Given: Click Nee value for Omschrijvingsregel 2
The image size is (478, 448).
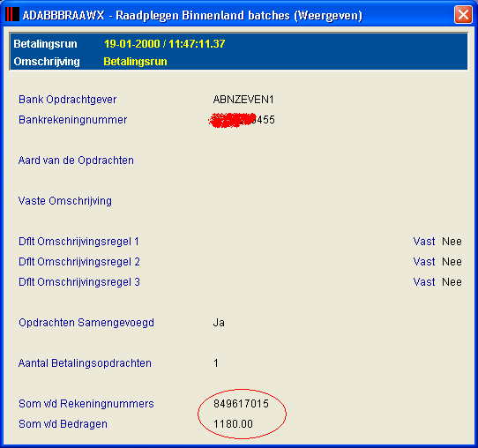Looking at the screenshot, I should tap(452, 262).
